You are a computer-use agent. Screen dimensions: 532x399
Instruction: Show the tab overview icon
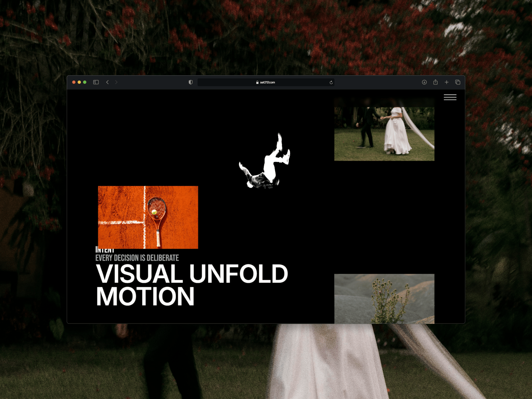[458, 82]
